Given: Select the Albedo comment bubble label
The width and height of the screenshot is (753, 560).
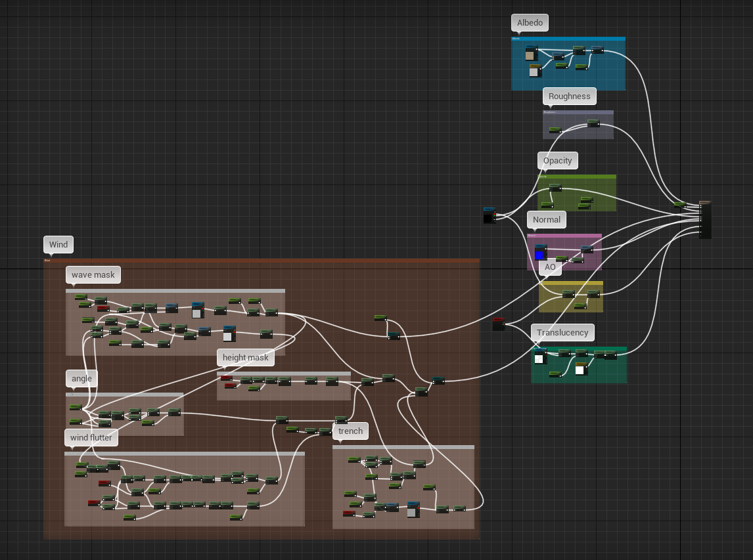Looking at the screenshot, I should pos(530,22).
